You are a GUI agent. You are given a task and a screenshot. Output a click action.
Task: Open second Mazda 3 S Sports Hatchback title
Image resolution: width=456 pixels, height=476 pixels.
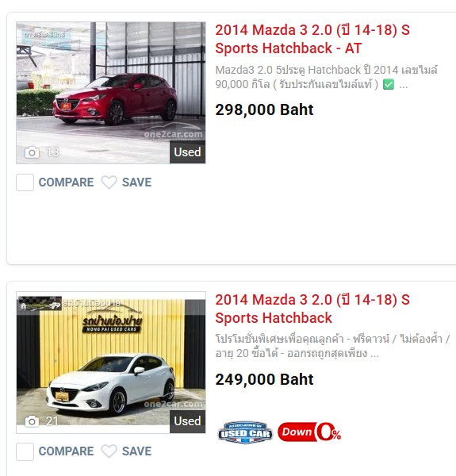pos(312,309)
